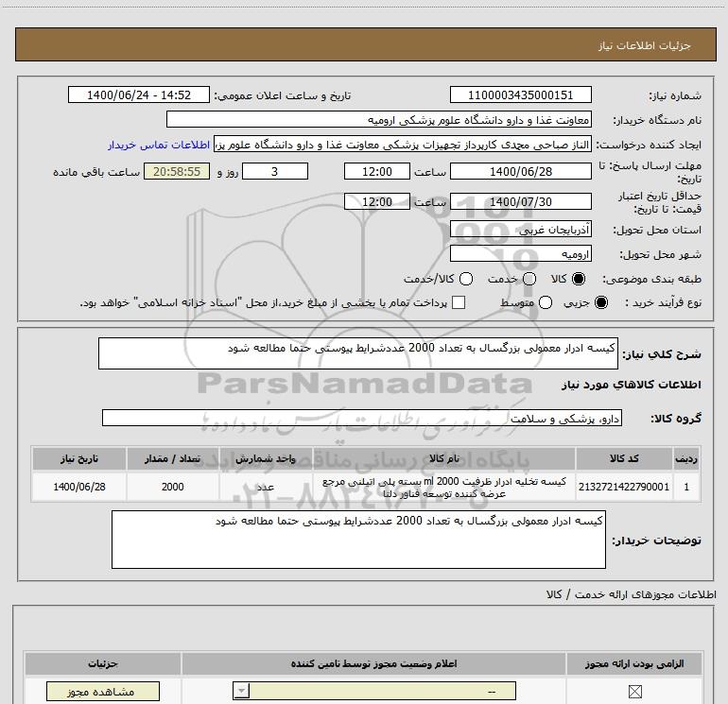Choose the 'جزیی' purchase type radio
Screen dimensions: 728x704
click(604, 302)
